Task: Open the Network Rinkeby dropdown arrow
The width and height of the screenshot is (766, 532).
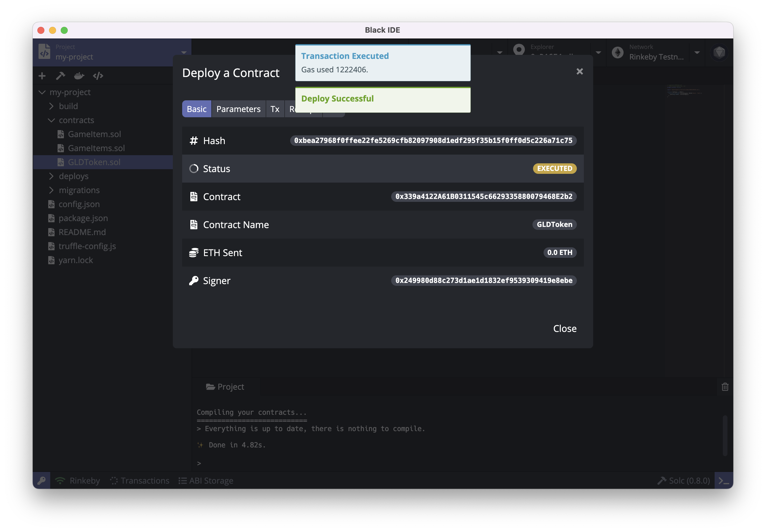Action: pyautogui.click(x=697, y=53)
